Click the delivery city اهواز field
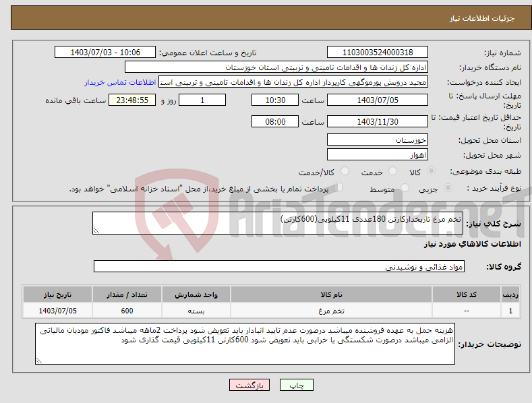Image resolution: width=532 pixels, height=403 pixels. click(x=378, y=155)
